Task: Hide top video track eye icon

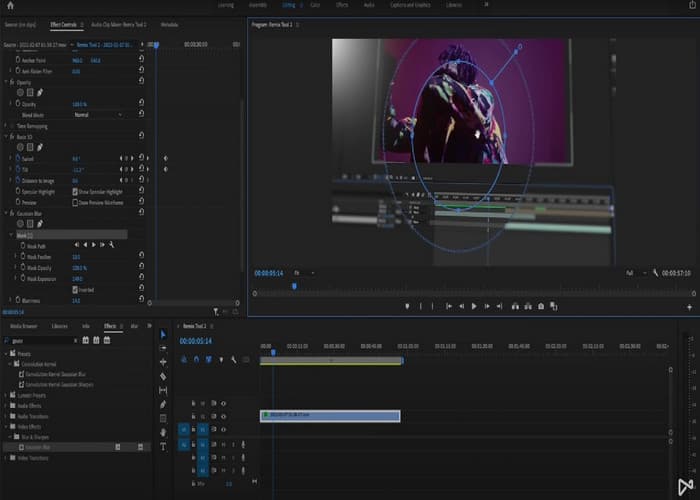Action: [x=224, y=404]
